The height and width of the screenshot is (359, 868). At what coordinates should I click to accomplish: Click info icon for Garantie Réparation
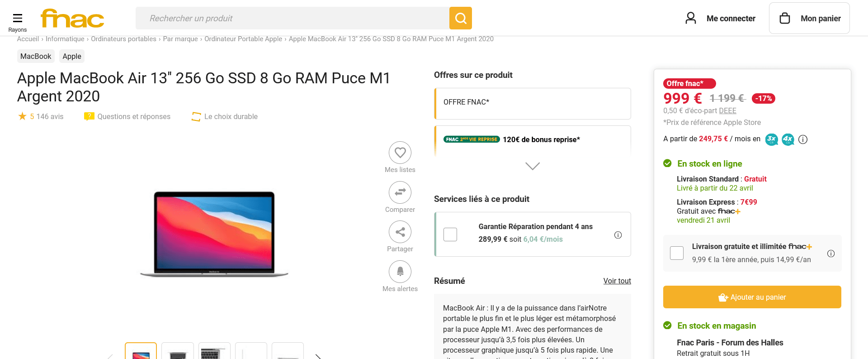point(618,235)
